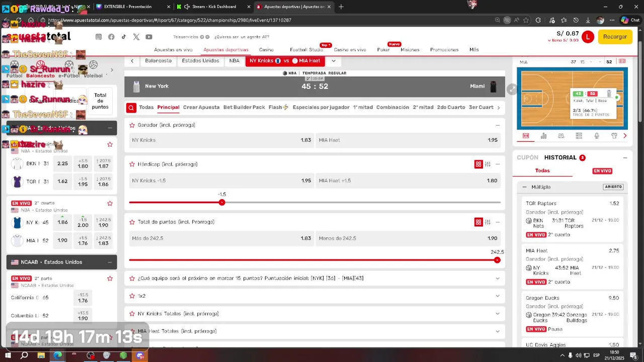Expand the 1x2 market row
The width and height of the screenshot is (644, 362).
[498, 296]
